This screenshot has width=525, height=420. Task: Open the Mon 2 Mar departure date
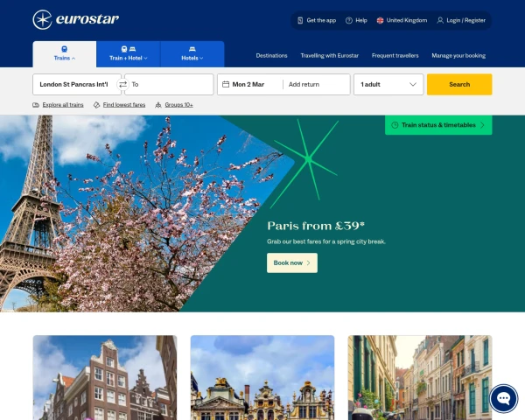(250, 84)
